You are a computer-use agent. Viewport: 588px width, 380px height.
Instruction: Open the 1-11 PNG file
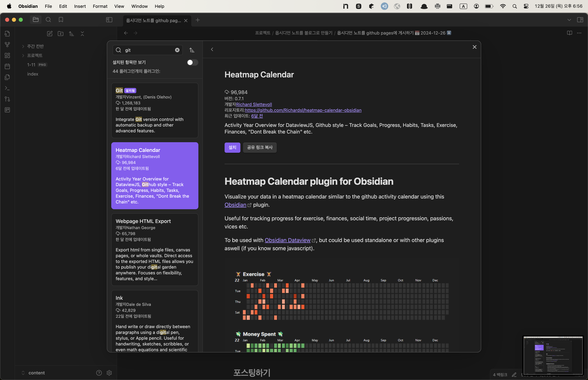click(37, 65)
